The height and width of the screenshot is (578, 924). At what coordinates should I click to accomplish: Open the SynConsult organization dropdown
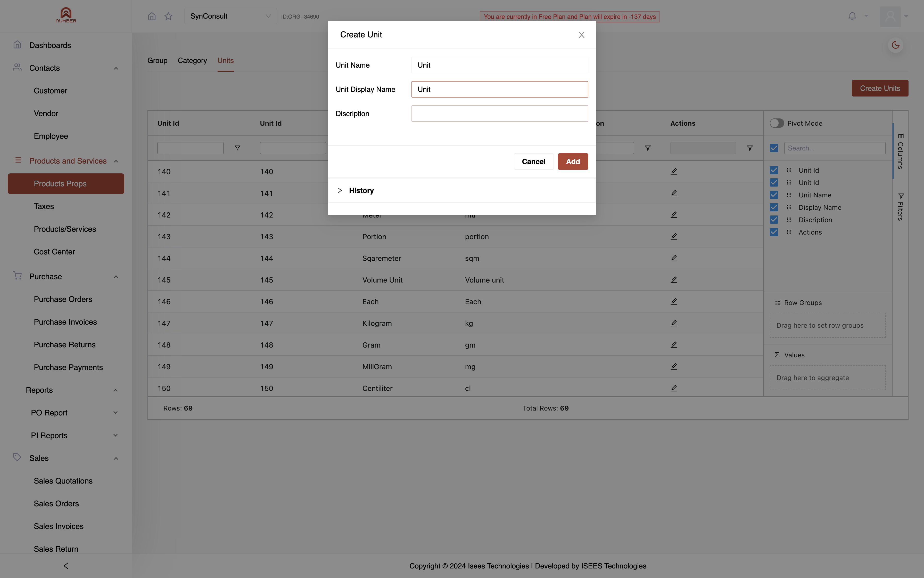(231, 16)
